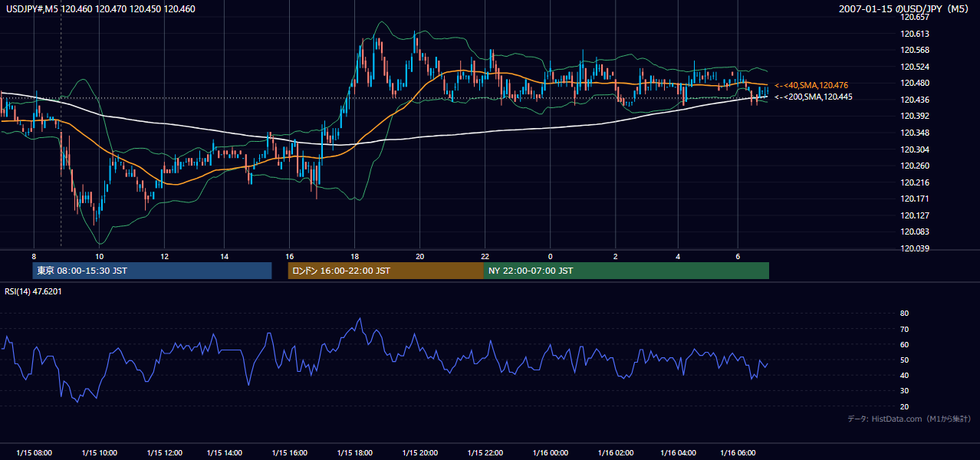Image resolution: width=980 pixels, height=460 pixels.
Task: Click the 1/16 06:00 time axis label
Action: click(x=738, y=453)
